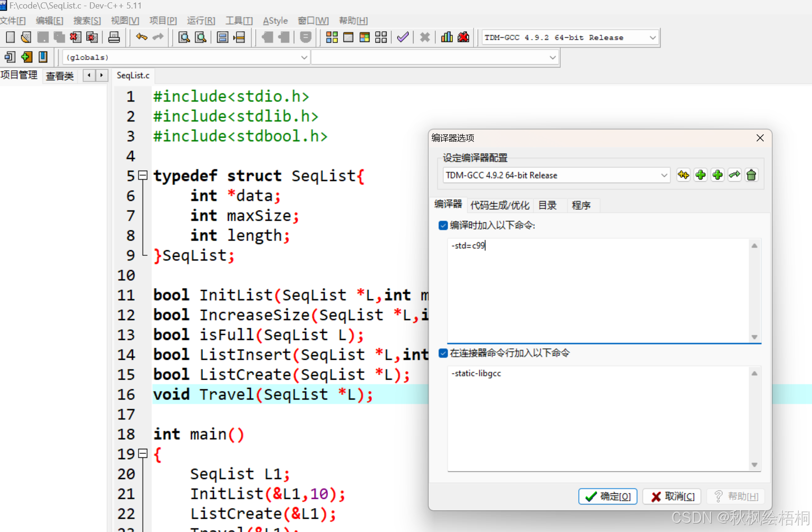Open the Find dialog with the magnifier icon
812x532 pixels.
[x=184, y=37]
